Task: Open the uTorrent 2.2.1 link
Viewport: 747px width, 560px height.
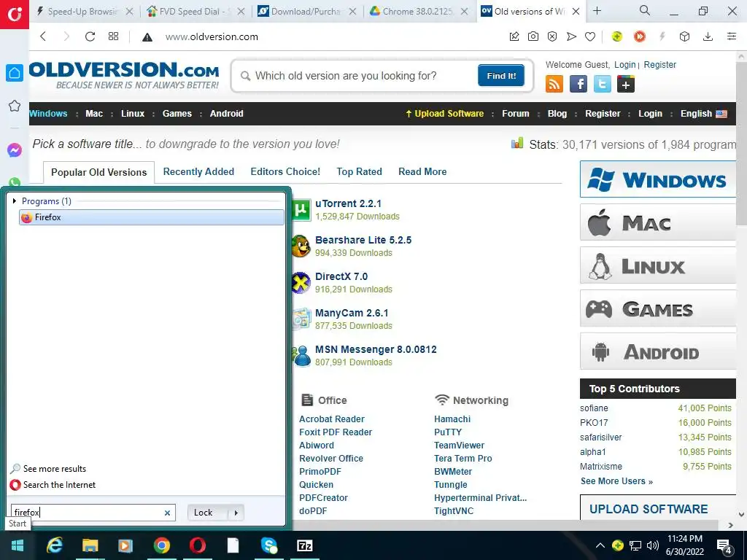Action: pos(348,203)
